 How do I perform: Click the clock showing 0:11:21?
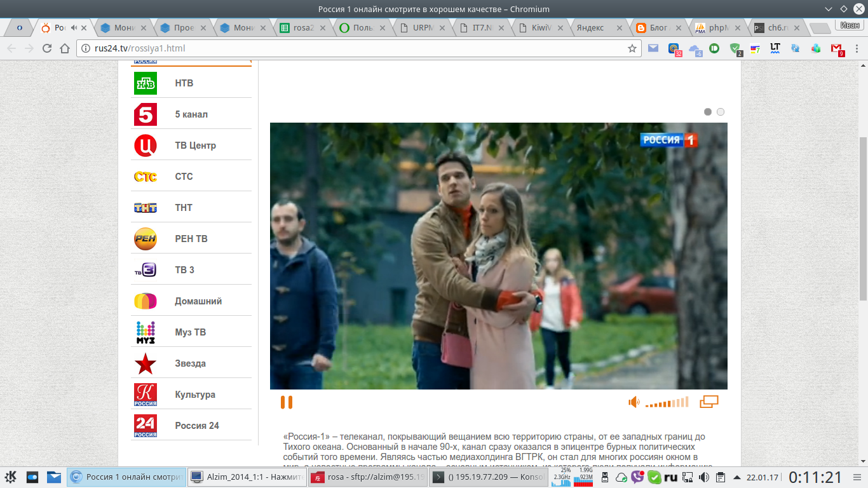click(815, 477)
